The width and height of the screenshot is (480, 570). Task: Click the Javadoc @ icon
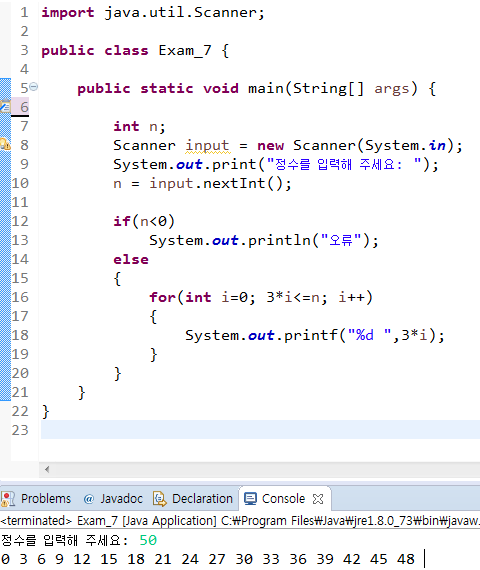tap(89, 499)
